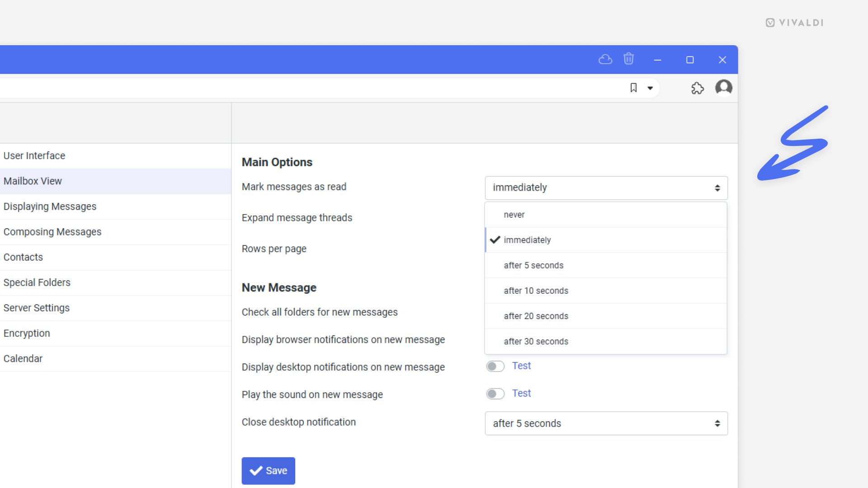Viewport: 868px width, 488px height.
Task: Maximize the browser window
Action: (690, 60)
